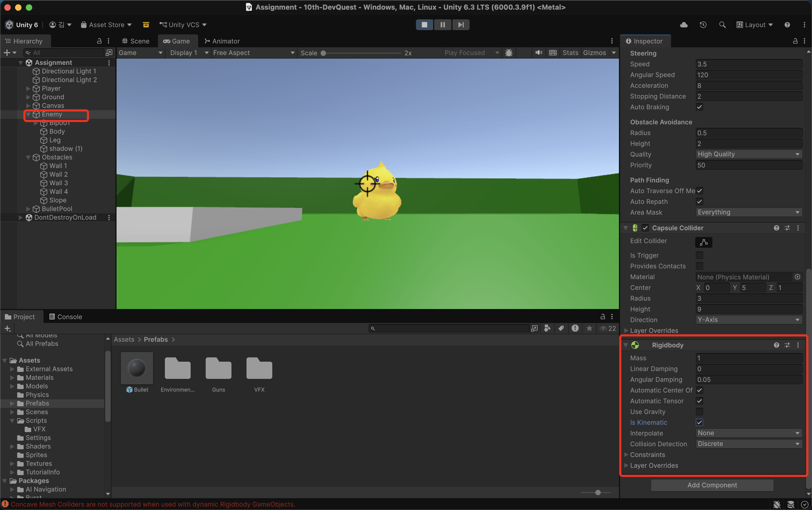
Task: Open the undo history icon
Action: 703,25
